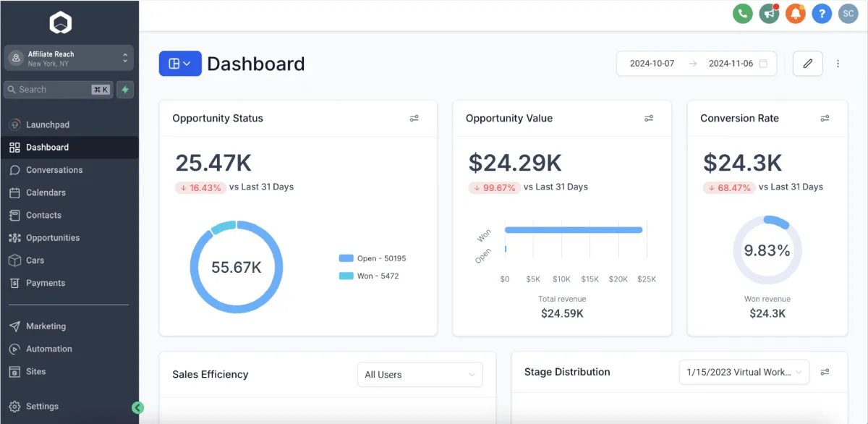Click the 99.67% decrease badge

(494, 187)
